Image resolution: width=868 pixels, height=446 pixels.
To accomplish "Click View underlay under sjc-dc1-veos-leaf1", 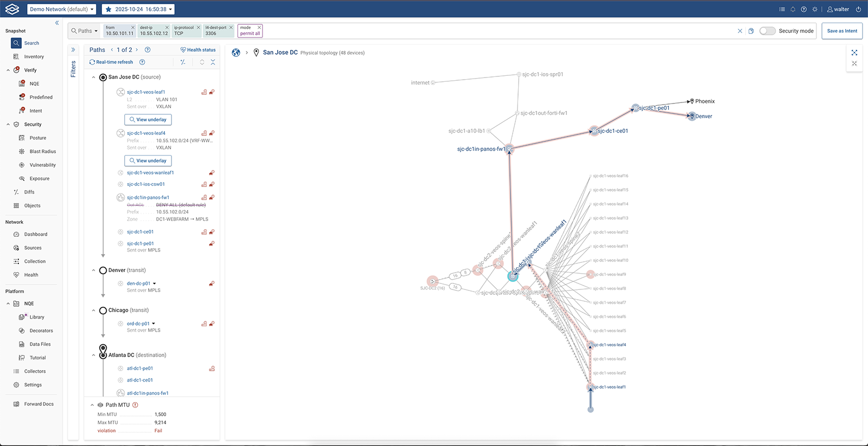I will pyautogui.click(x=148, y=120).
